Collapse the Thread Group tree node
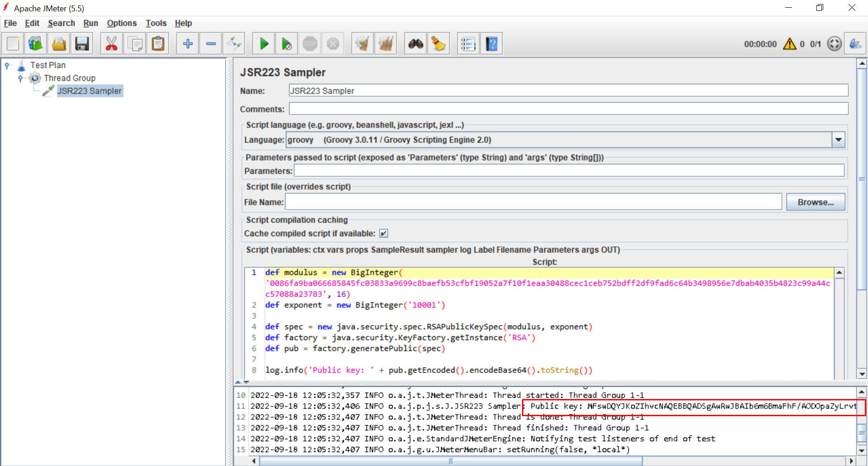Screen dimensions: 868x466 coord(20,78)
